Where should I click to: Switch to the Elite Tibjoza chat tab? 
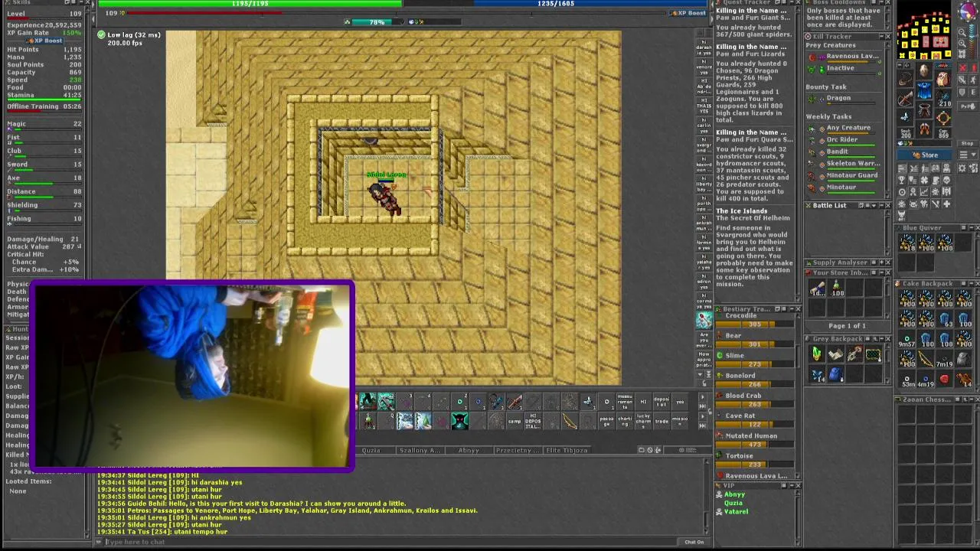(567, 450)
